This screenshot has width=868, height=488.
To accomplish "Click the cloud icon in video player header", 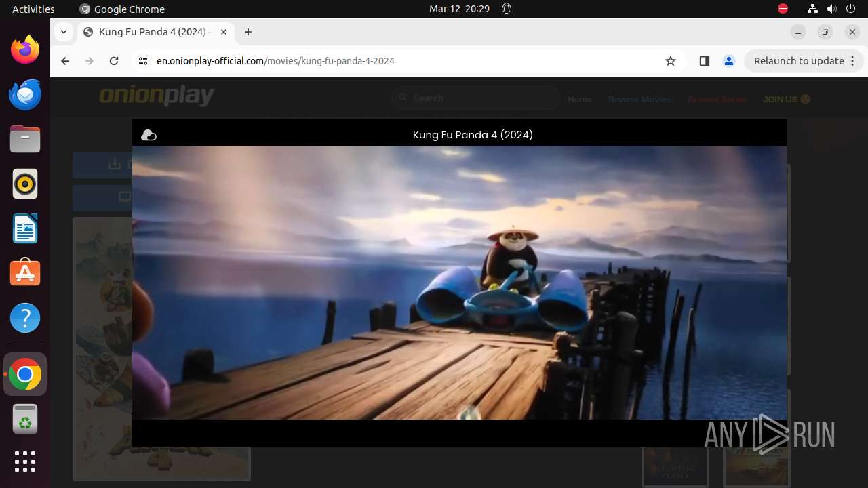I will pos(149,136).
